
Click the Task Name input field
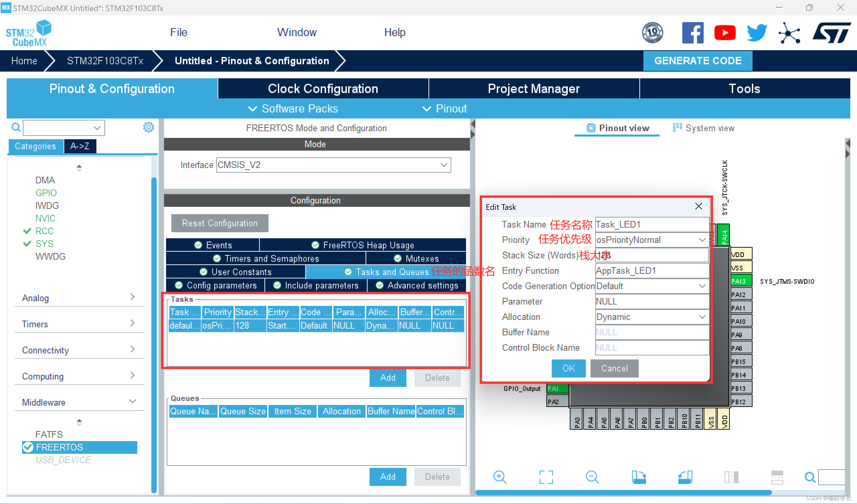pos(651,225)
